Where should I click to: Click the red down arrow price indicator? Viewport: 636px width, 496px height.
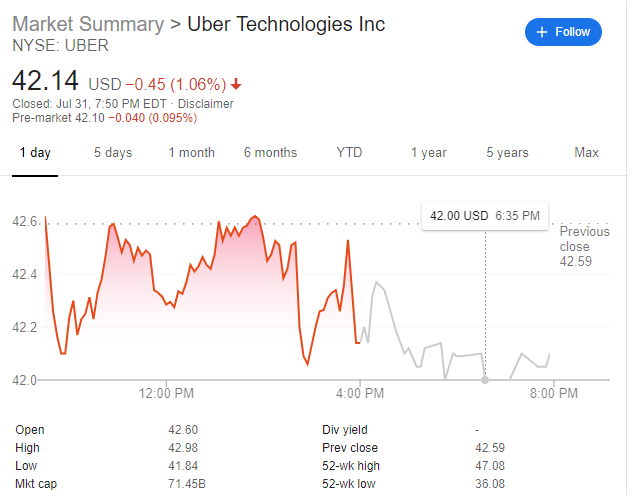(236, 83)
